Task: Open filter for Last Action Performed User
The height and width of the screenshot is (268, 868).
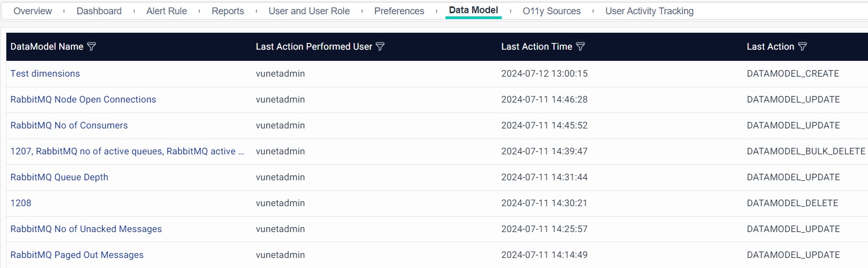Action: point(380,47)
